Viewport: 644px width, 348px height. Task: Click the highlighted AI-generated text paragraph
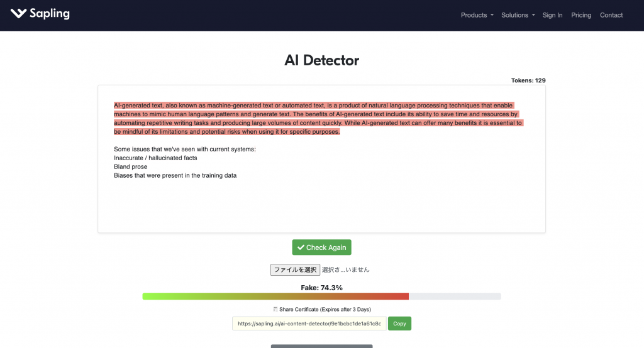pos(318,119)
